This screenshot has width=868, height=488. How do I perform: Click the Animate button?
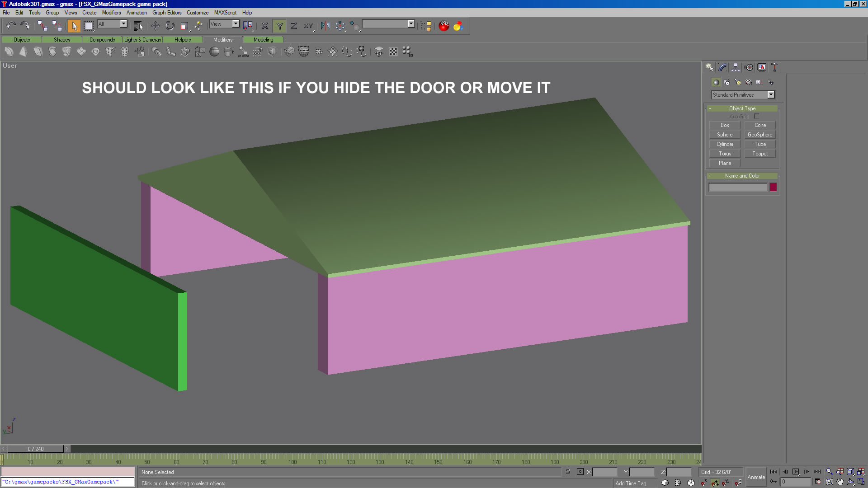tap(756, 477)
